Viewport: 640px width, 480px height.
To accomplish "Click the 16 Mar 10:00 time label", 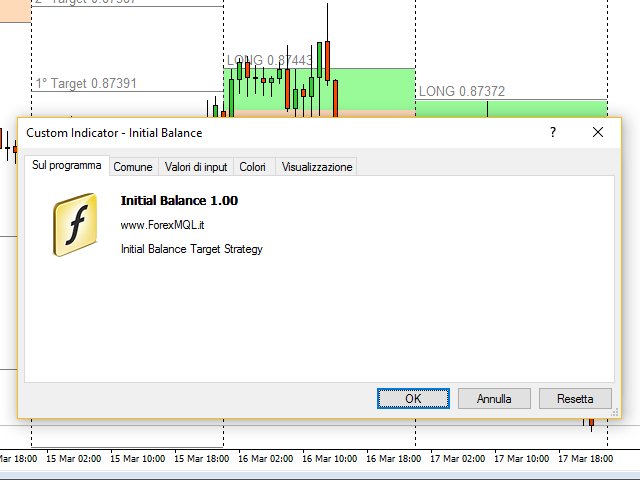I will click(x=329, y=459).
